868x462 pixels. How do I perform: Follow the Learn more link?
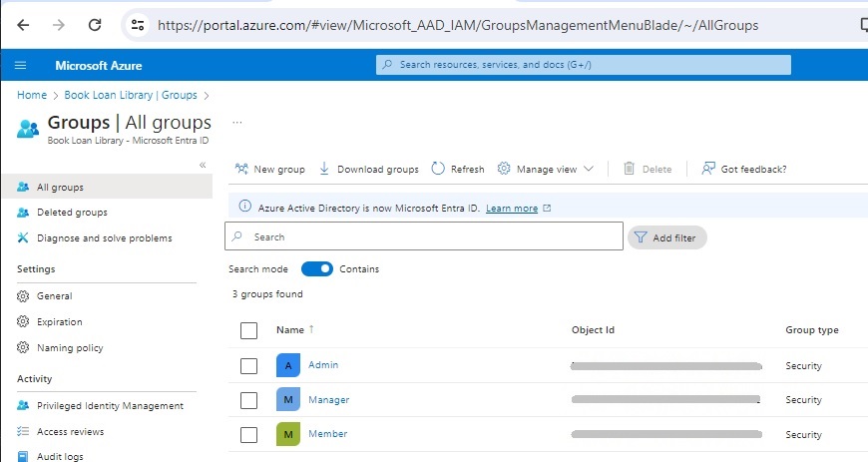[x=512, y=209]
